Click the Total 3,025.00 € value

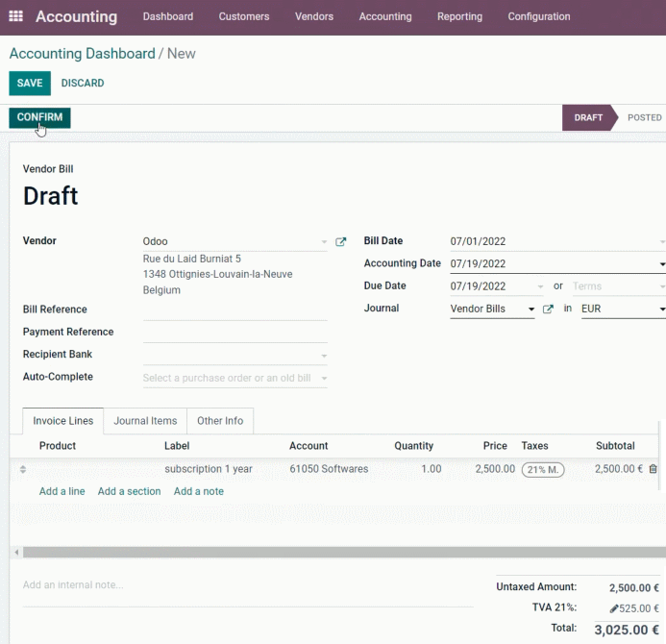627,630
